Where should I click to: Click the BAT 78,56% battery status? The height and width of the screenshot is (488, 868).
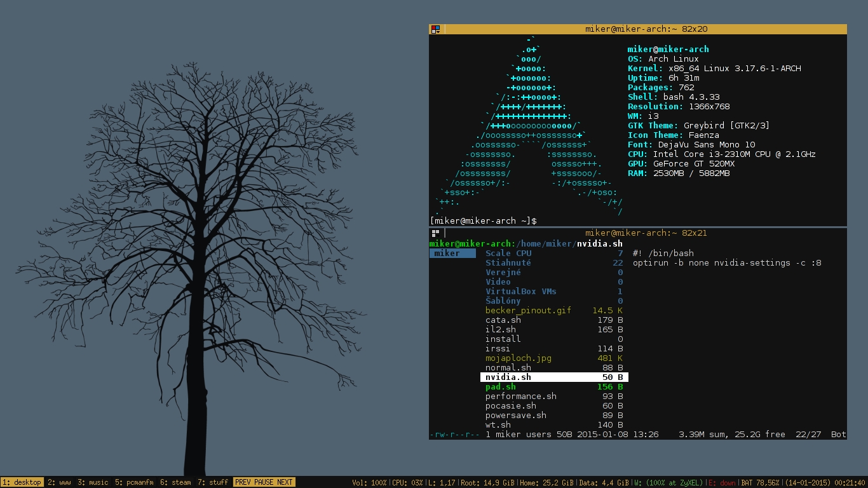coord(760,483)
